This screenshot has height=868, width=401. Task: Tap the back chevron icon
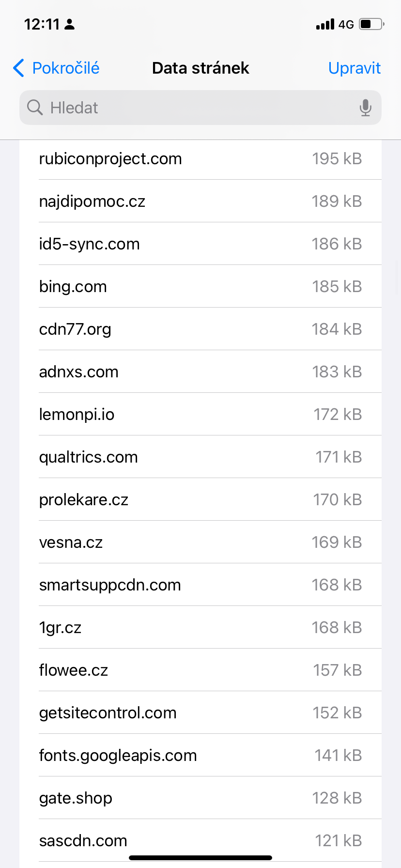coord(18,68)
